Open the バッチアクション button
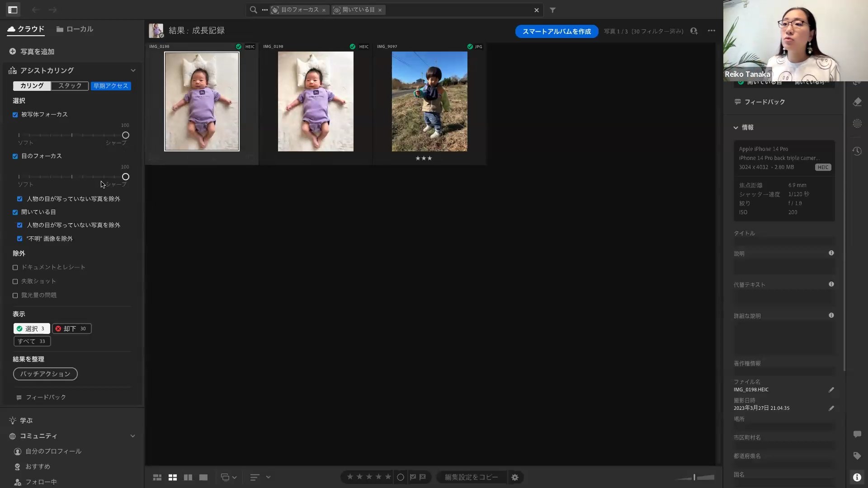 45,374
